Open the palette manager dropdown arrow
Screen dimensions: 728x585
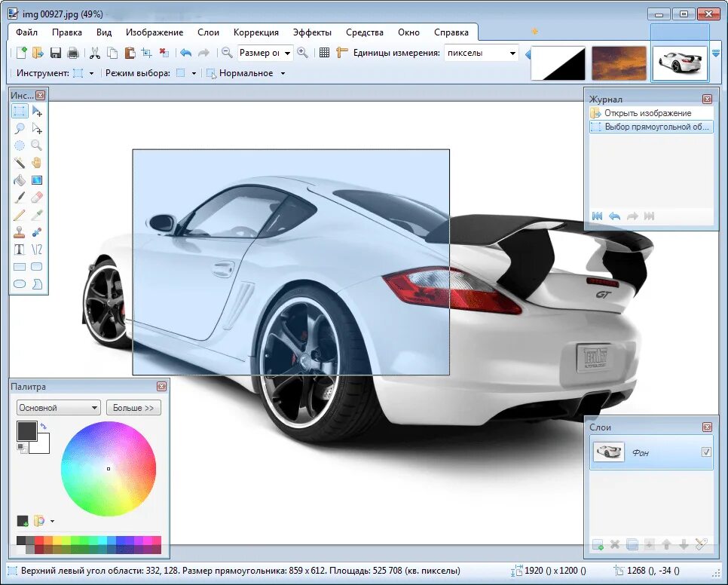[x=52, y=522]
